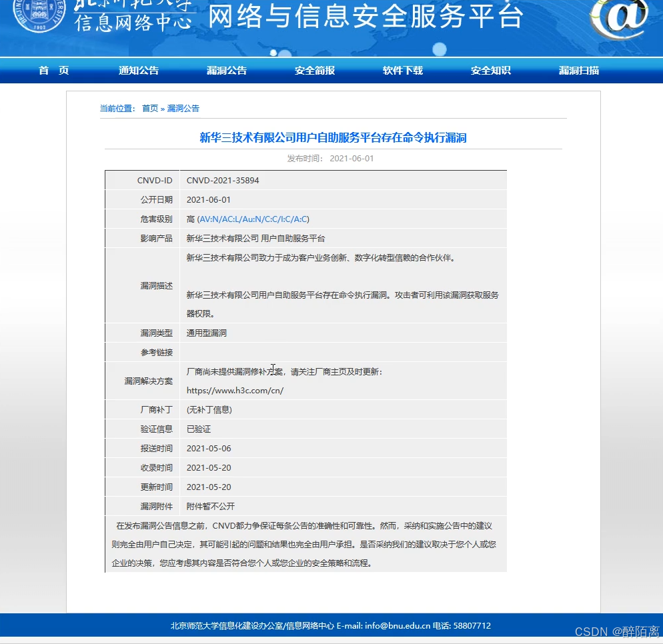
Task: Click the CNVD disclaimer paragraph
Action: tap(303, 544)
